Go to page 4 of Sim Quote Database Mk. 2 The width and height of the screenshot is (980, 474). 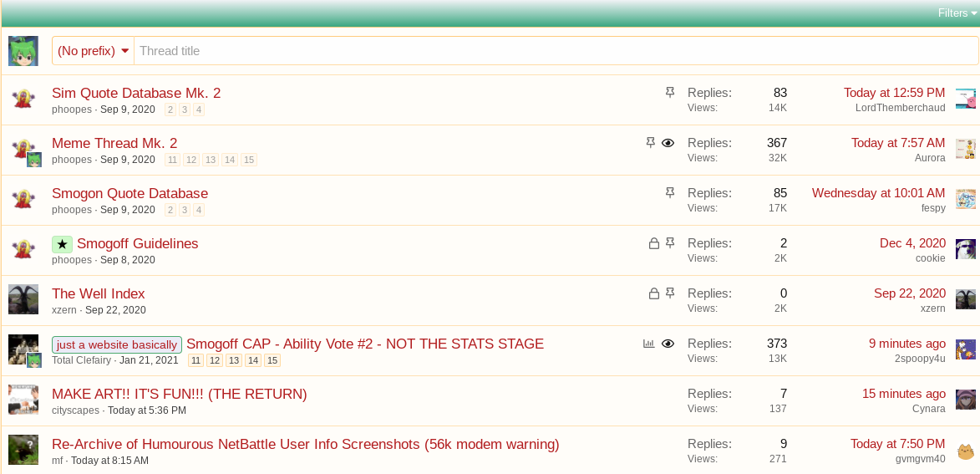click(199, 110)
